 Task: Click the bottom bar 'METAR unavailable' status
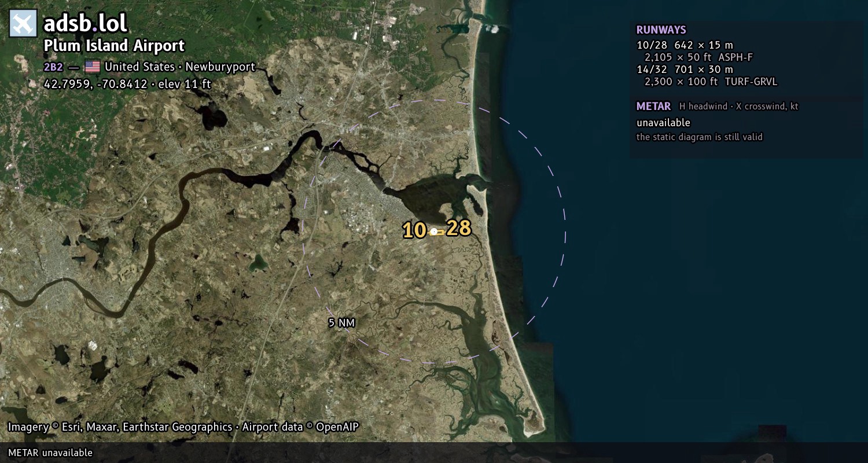pos(50,453)
